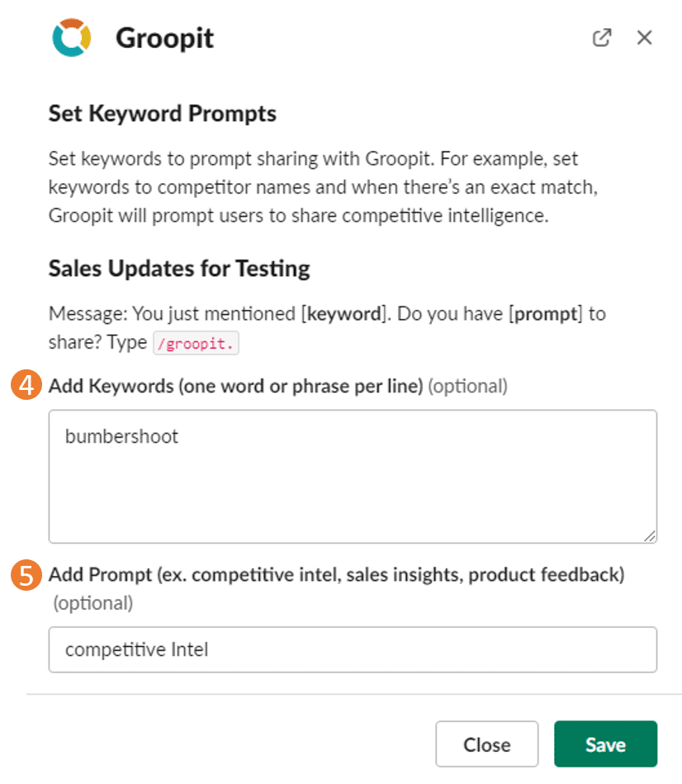The width and height of the screenshot is (682, 784).
Task: Click the Groopit logo icon
Action: point(73,37)
